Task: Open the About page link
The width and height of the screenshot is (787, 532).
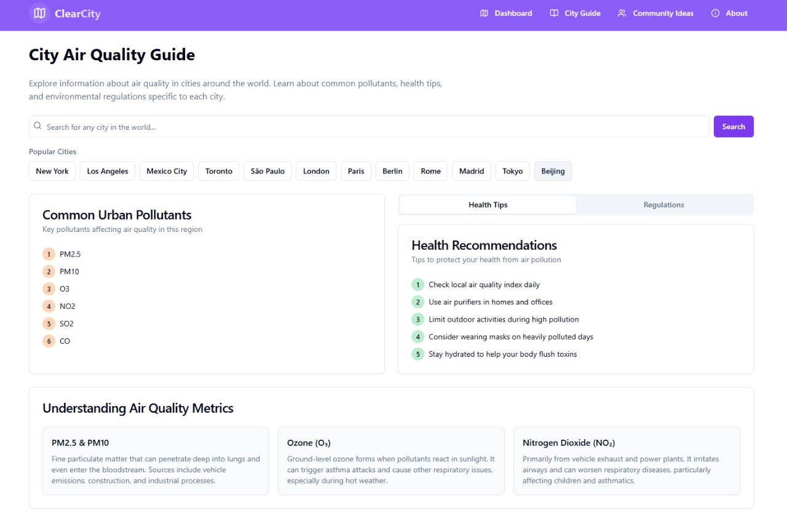Action: point(736,13)
